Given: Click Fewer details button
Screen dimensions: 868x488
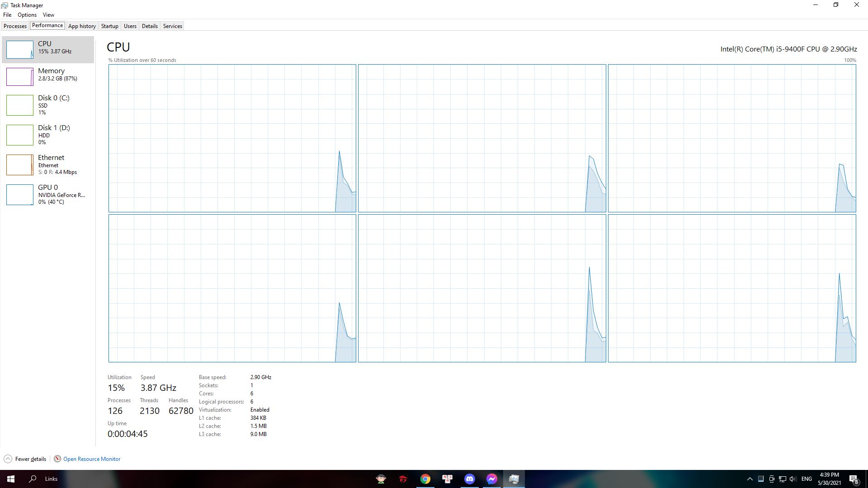Looking at the screenshot, I should [26, 459].
